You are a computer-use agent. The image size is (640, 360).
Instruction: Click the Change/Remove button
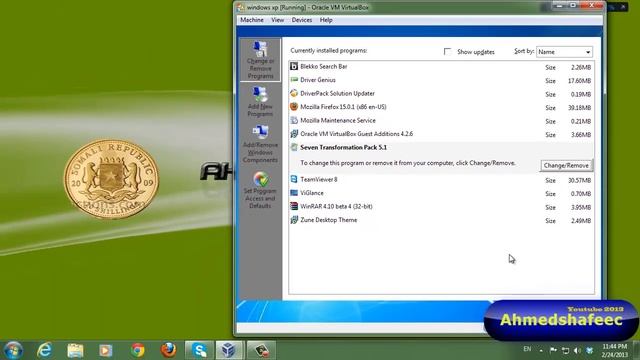point(566,165)
